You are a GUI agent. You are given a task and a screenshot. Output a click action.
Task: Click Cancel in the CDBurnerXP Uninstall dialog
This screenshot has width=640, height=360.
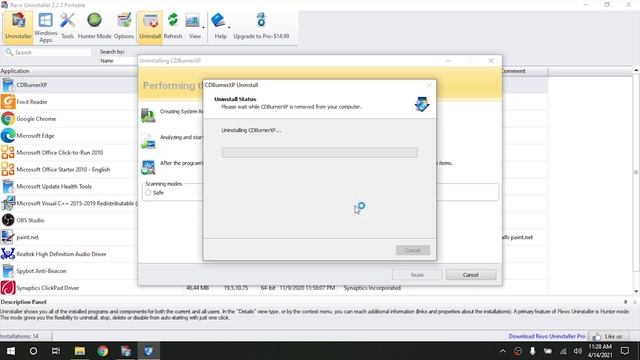pyautogui.click(x=413, y=250)
